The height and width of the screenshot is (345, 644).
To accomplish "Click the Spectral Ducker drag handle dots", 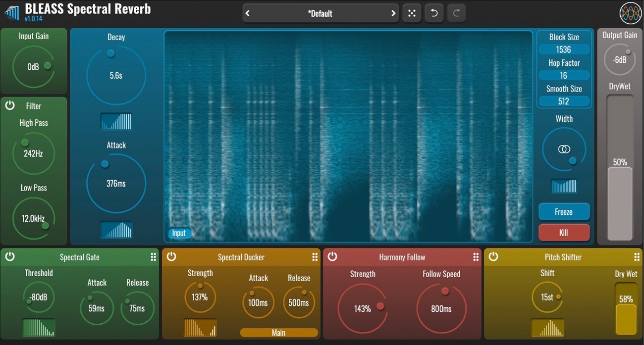I will point(315,257).
